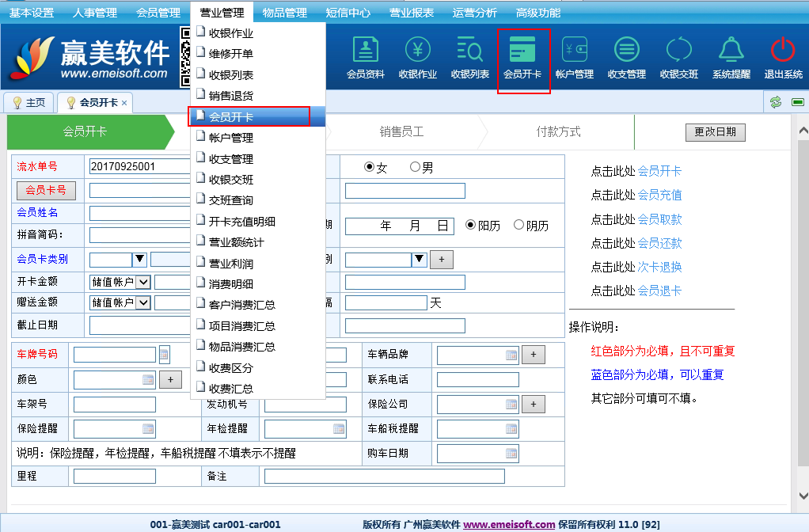Open the 系统提醒 bell icon
Image resolution: width=809 pixels, height=532 pixels.
pyautogui.click(x=731, y=58)
